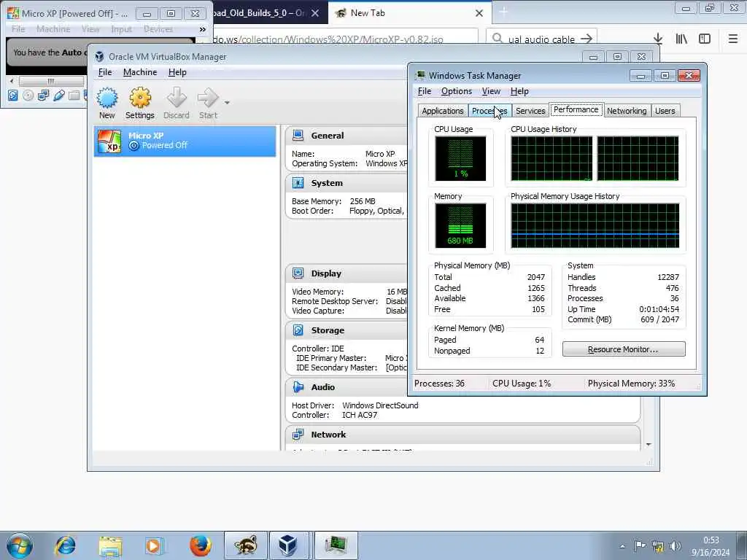Click the Task Manager title bar icon
Screen dimensions: 747x560
[x=420, y=76]
